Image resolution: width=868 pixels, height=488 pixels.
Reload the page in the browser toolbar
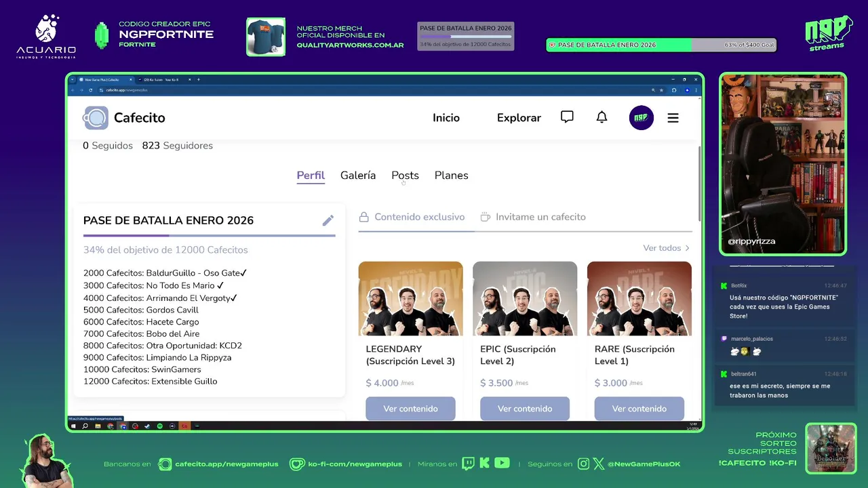(x=92, y=90)
